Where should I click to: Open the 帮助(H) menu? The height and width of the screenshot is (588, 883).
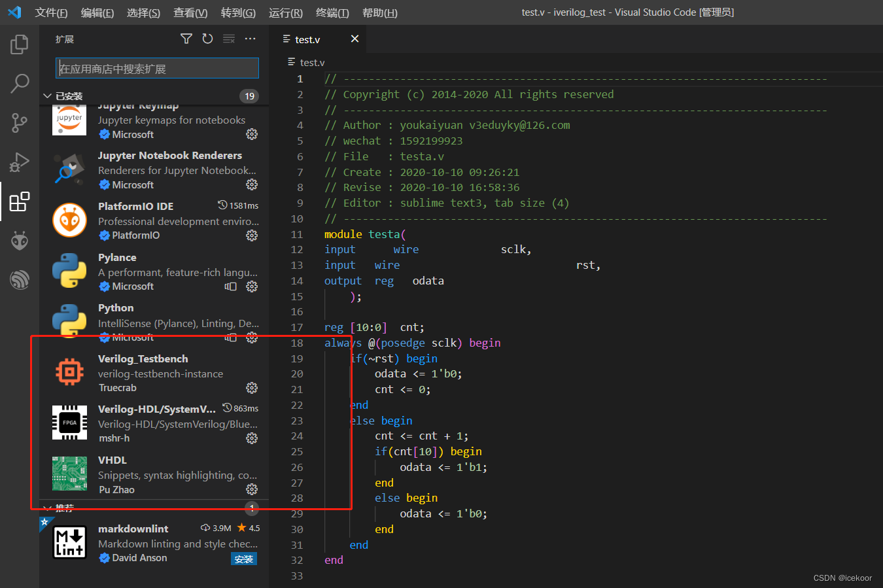click(379, 12)
